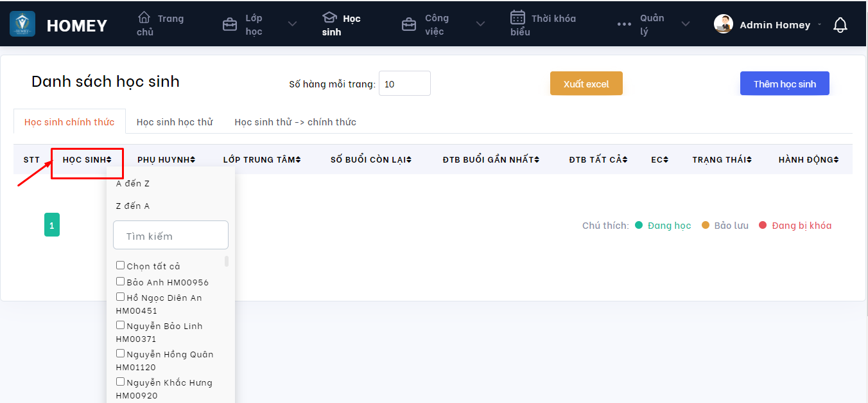
Task: Click the Quản lý three-dots icon
Action: [624, 24]
